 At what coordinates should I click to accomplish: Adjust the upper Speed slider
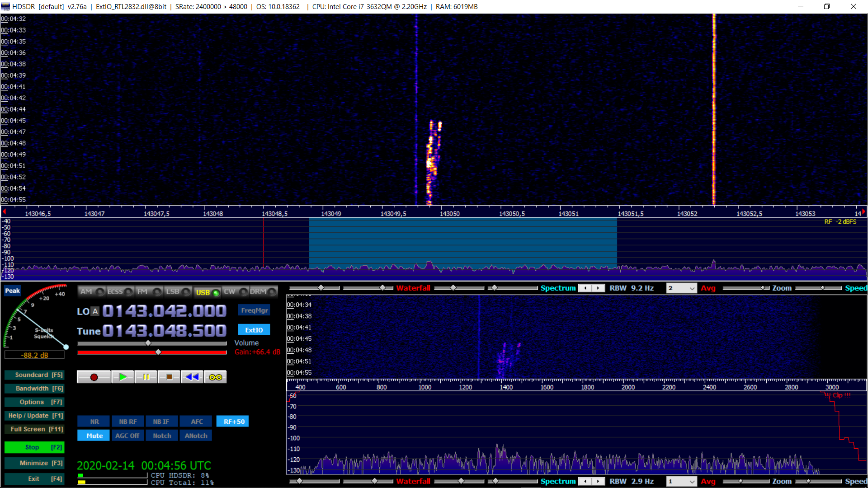pyautogui.click(x=822, y=288)
